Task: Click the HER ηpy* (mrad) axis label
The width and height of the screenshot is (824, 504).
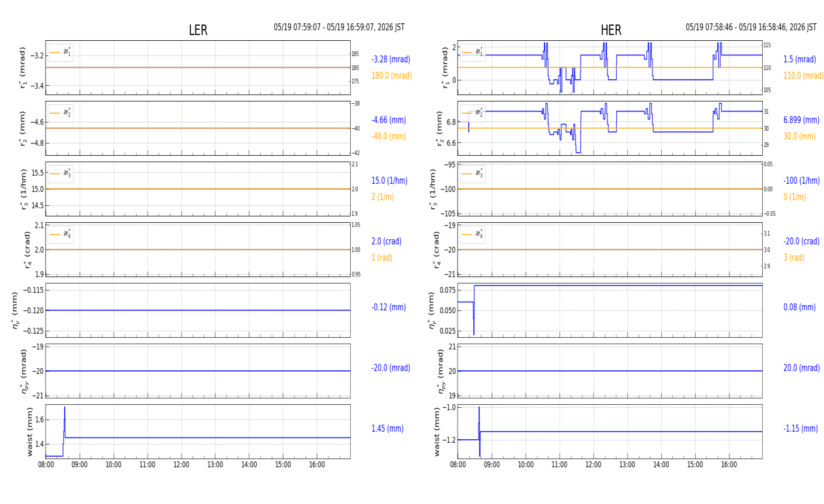Action: (x=441, y=371)
